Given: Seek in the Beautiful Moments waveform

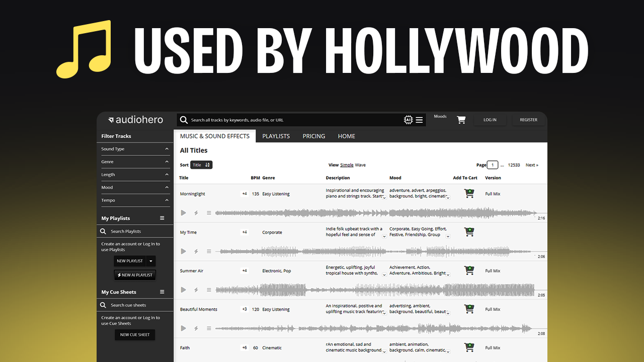Looking at the screenshot, I should tap(373, 328).
